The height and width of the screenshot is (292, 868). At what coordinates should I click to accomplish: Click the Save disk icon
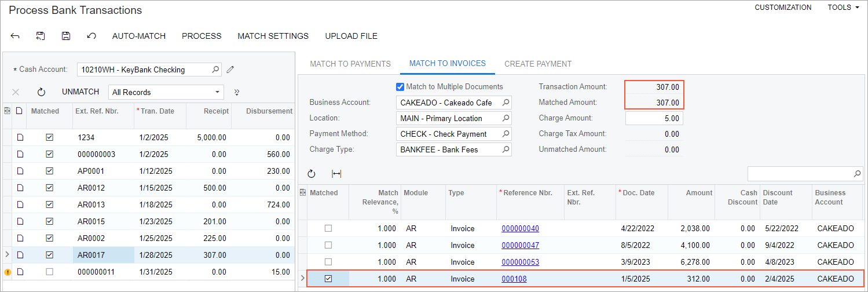[66, 36]
